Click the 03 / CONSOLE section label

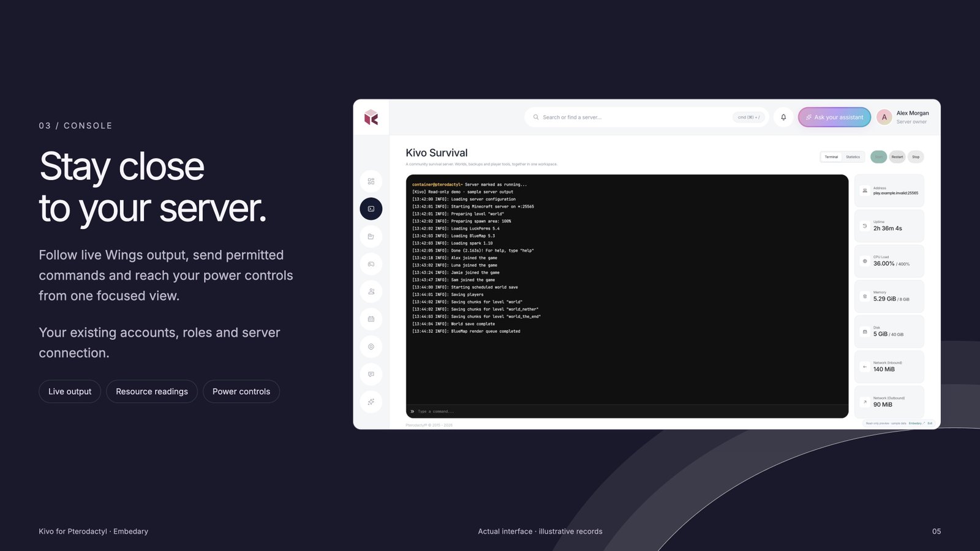75,126
